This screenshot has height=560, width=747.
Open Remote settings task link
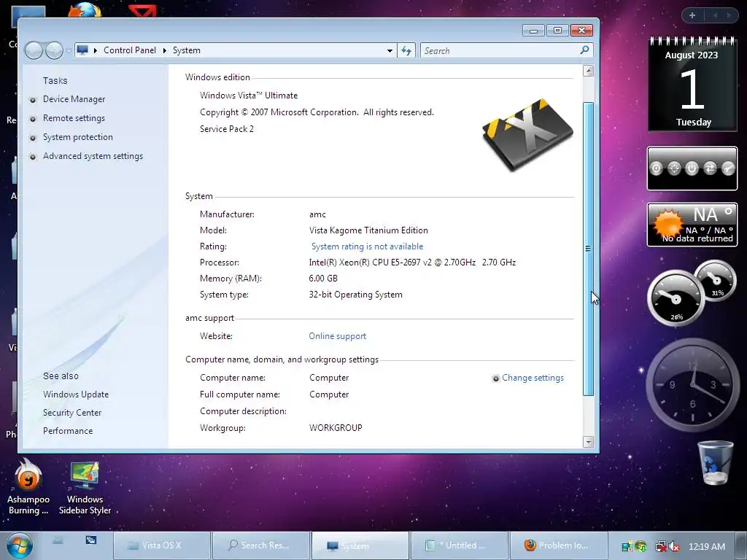coord(74,118)
